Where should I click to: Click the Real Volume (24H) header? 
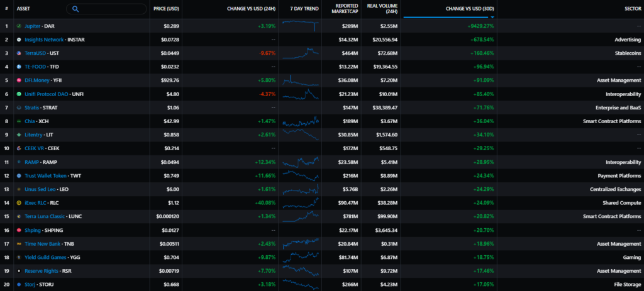click(382, 8)
